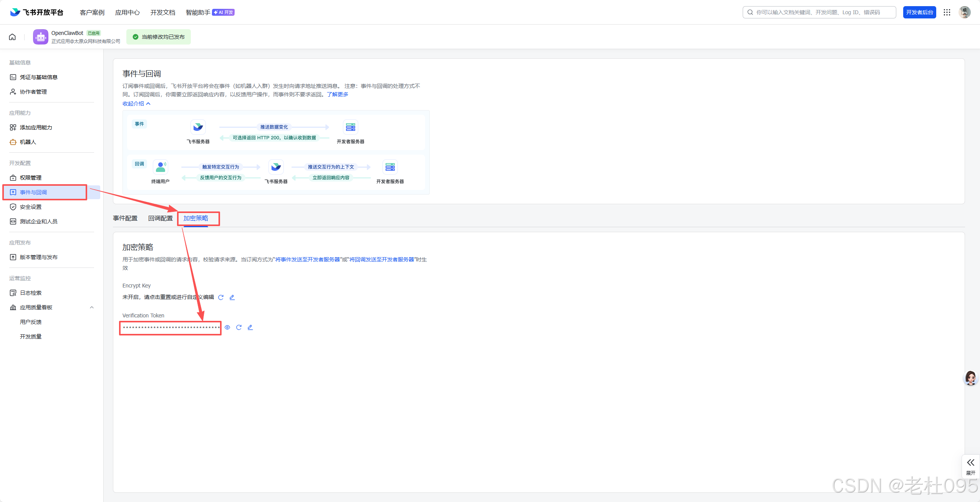Click the 开发者后台 button
Viewport: 980px width, 502px height.
(919, 12)
